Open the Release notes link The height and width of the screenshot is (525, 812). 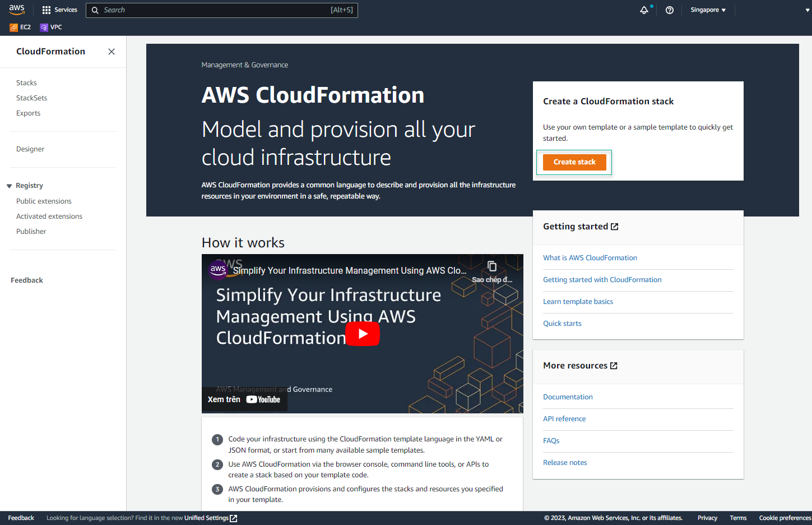pyautogui.click(x=565, y=463)
